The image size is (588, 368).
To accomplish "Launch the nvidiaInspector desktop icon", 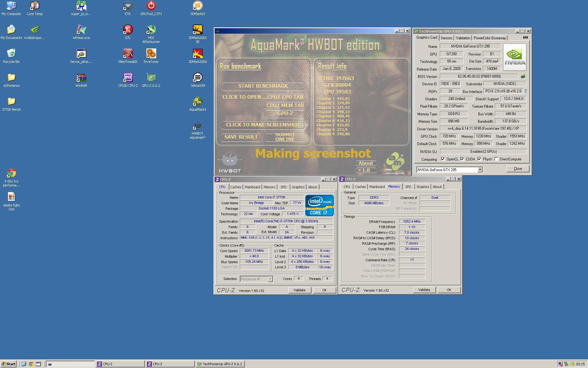I will coord(35,32).
